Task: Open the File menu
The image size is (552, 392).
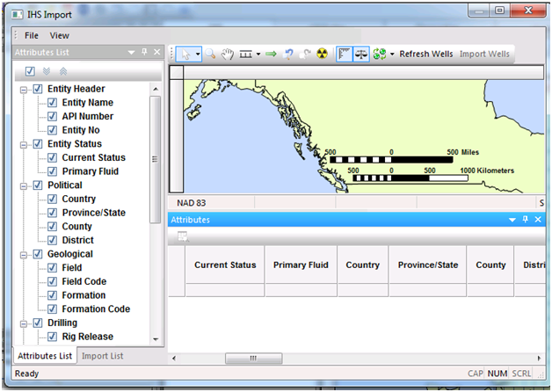Action: 32,36
